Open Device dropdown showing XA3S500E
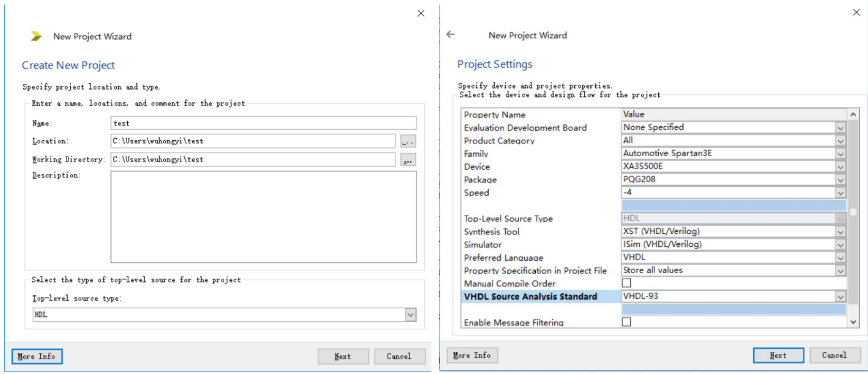 pos(841,167)
